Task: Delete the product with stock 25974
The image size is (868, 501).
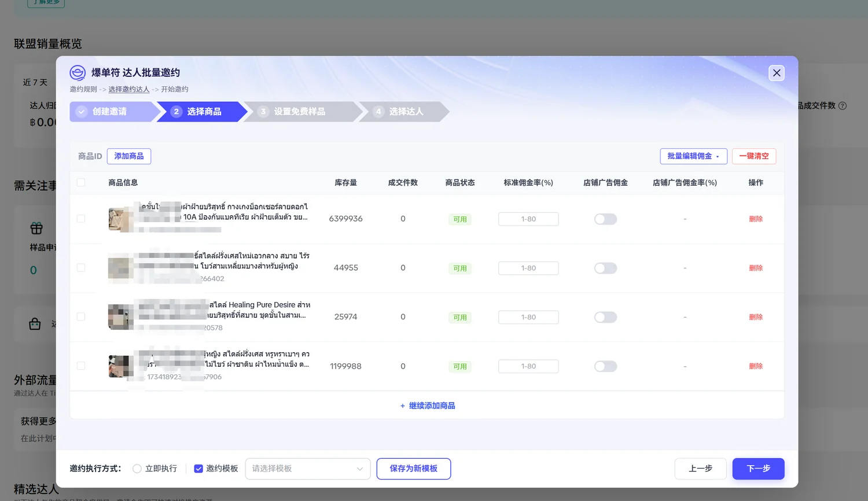Action: coord(756,318)
